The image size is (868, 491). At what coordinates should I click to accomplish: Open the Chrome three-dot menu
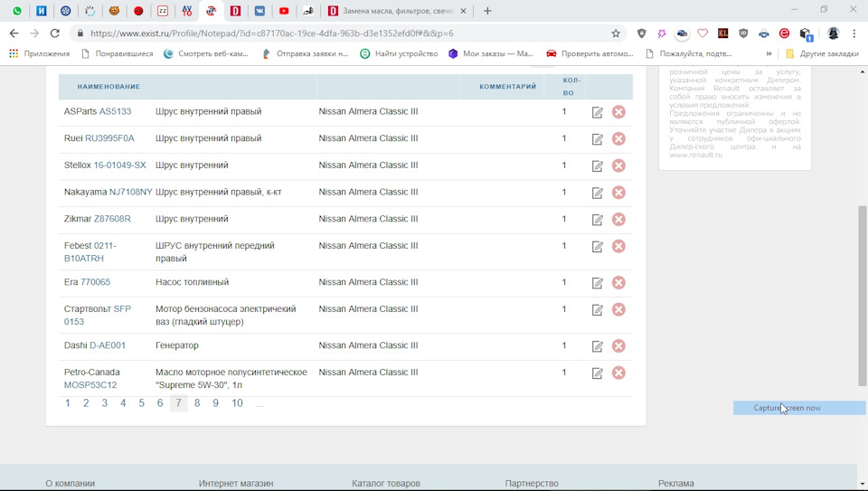coord(854,33)
